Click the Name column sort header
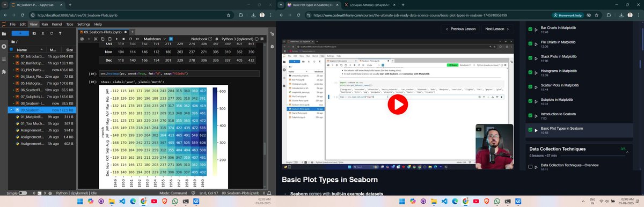 [x=30, y=49]
